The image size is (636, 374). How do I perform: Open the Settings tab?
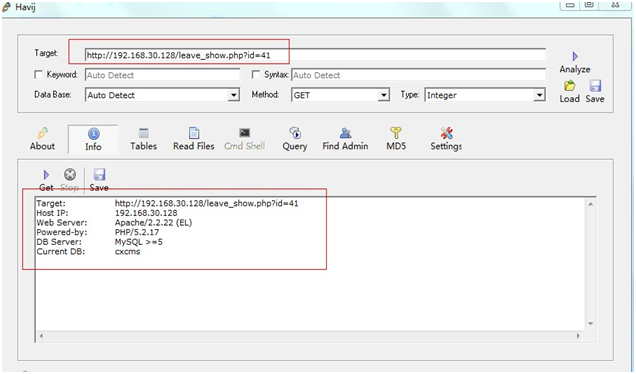point(446,140)
